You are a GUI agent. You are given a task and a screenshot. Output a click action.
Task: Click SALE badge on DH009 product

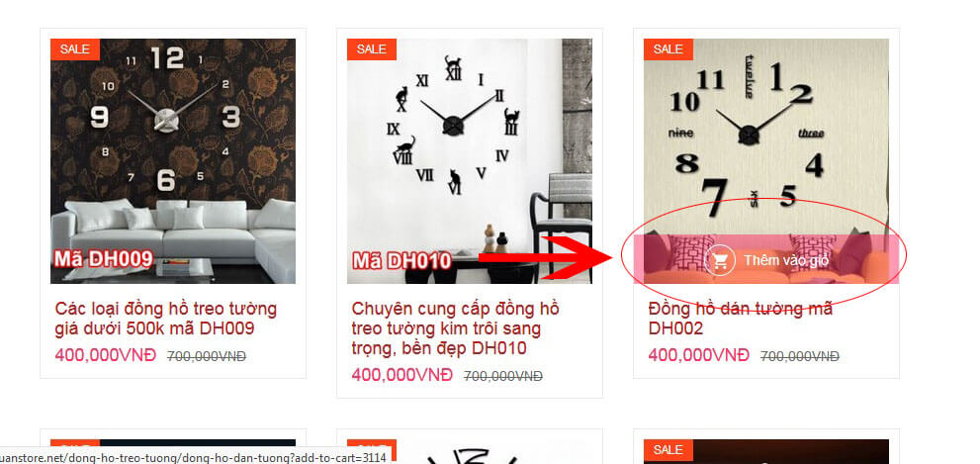click(x=75, y=48)
